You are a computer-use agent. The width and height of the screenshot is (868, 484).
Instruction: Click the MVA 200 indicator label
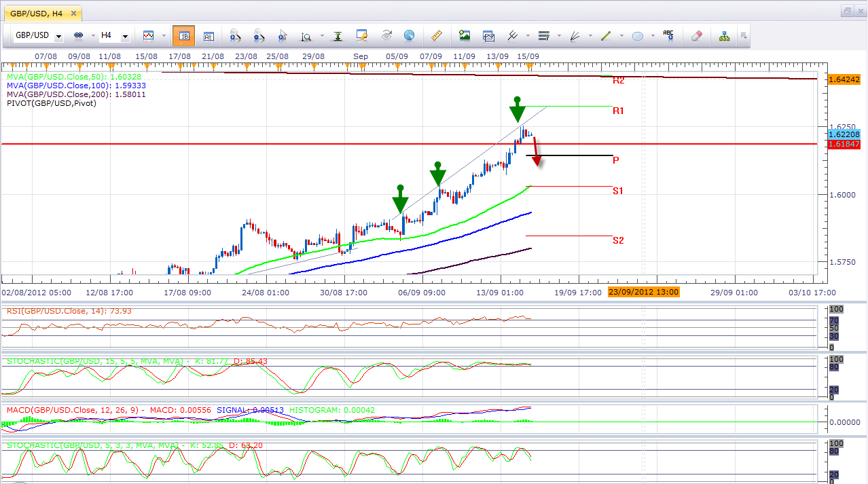76,94
